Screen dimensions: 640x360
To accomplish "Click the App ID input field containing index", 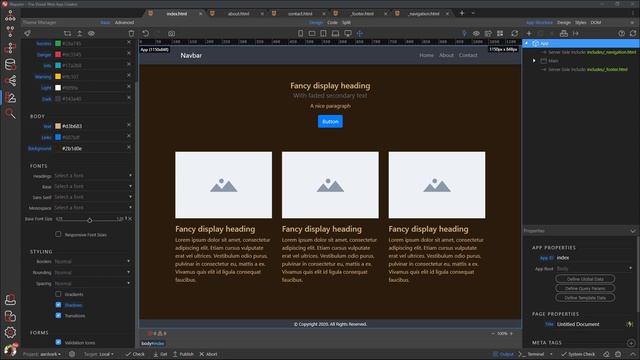I will pos(594,258).
